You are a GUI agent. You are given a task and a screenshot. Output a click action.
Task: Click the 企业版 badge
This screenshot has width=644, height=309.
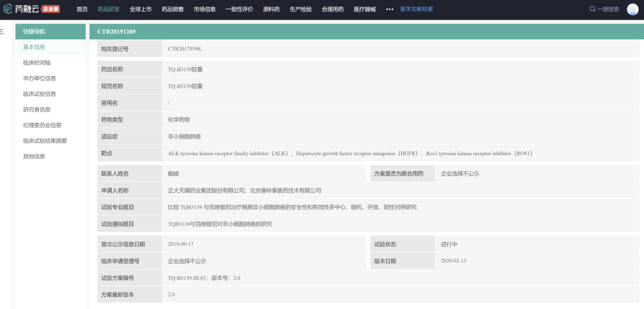tap(51, 9)
